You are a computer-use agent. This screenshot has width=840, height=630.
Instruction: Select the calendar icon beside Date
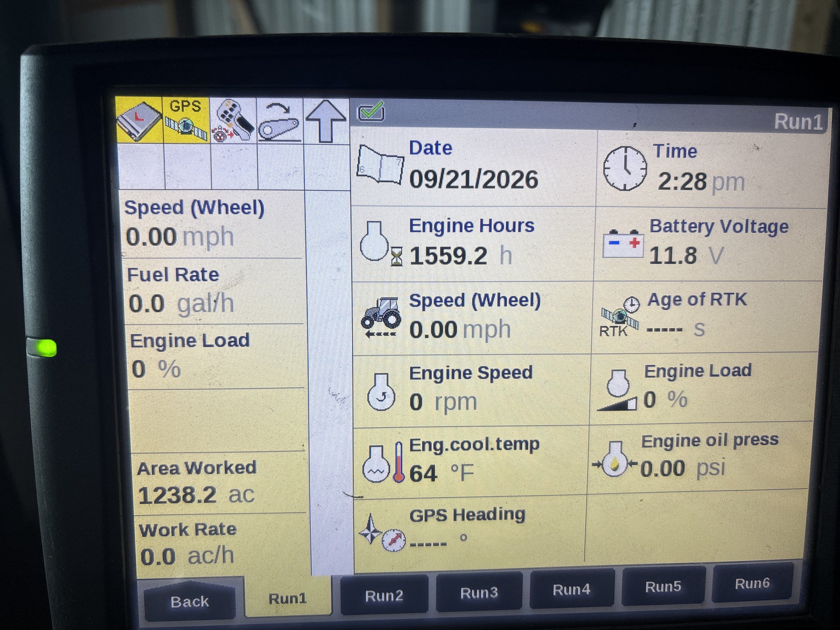click(x=380, y=164)
